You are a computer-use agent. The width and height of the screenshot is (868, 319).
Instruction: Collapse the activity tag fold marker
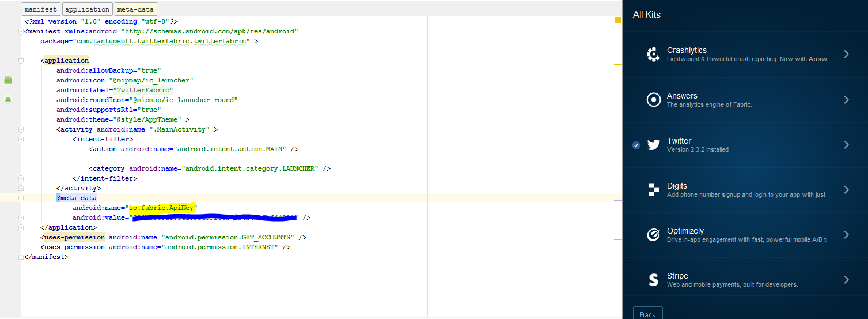pos(21,129)
